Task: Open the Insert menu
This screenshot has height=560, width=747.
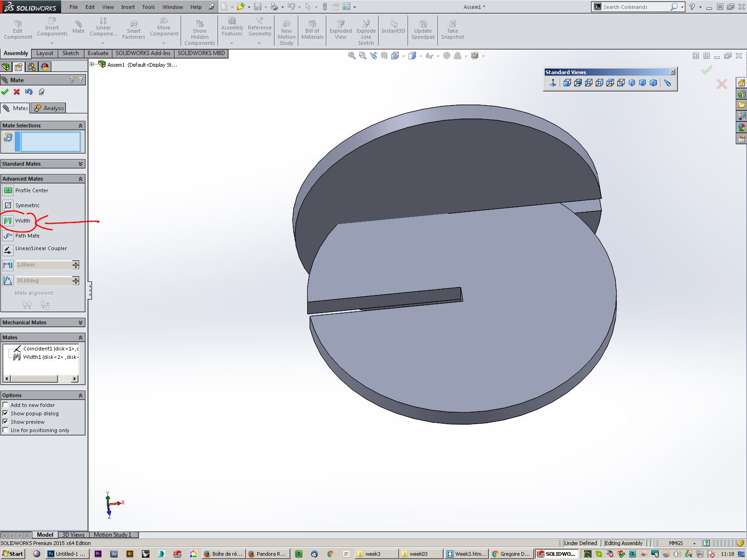Action: tap(128, 7)
